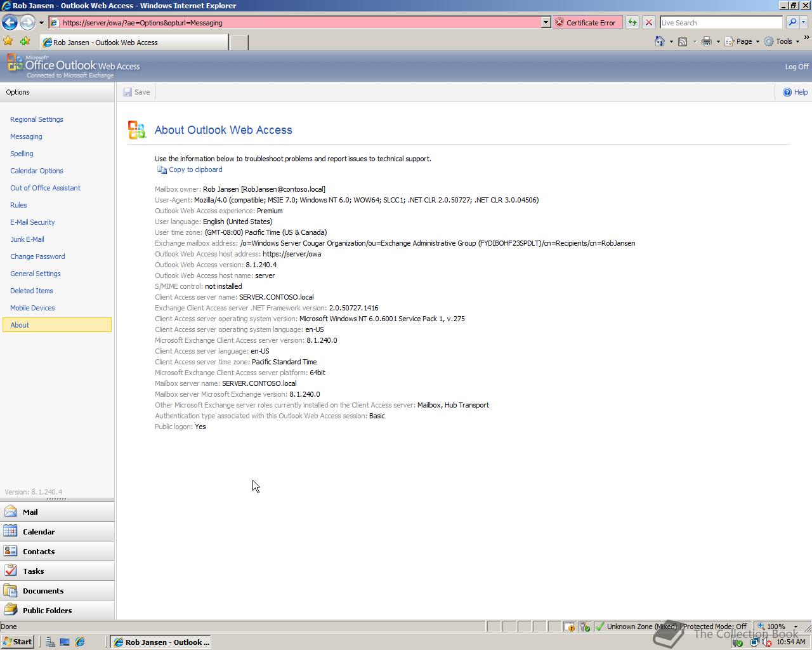812x650 pixels.
Task: Open Spelling options
Action: pyautogui.click(x=22, y=154)
